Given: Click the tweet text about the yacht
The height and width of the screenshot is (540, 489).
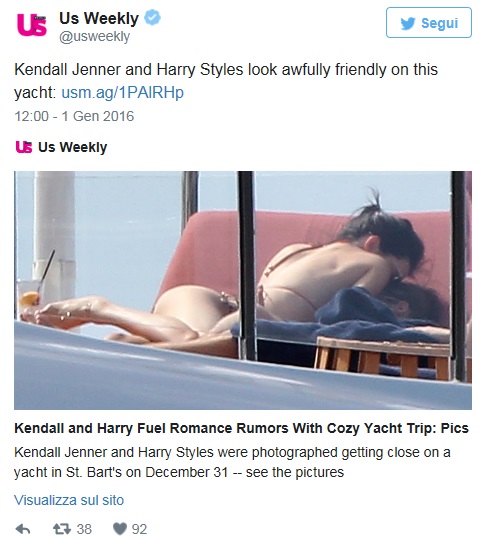Looking at the screenshot, I should (226, 81).
